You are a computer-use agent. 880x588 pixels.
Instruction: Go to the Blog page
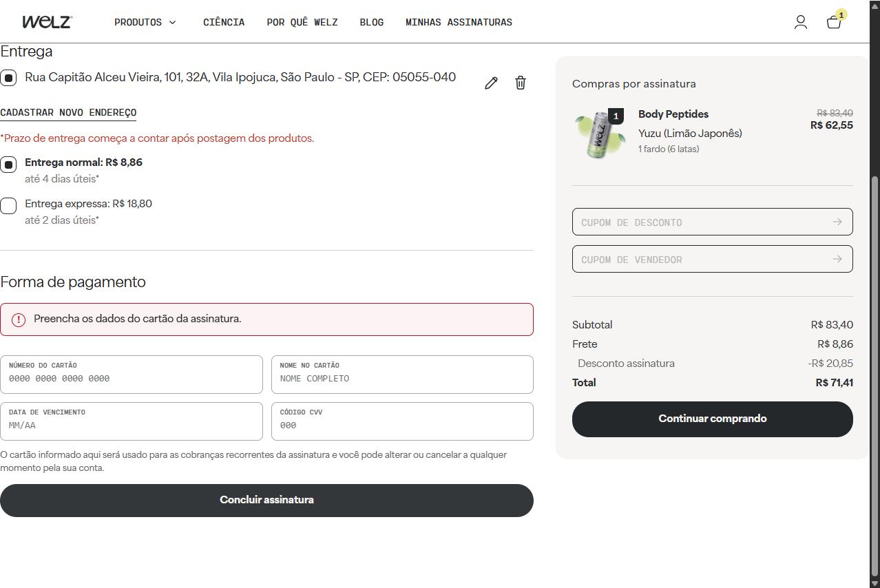(372, 22)
